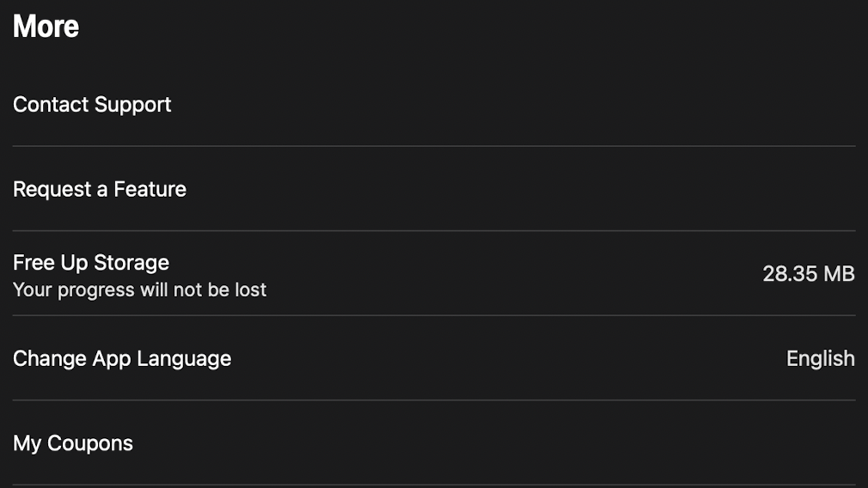Click the English language value

pyautogui.click(x=820, y=358)
